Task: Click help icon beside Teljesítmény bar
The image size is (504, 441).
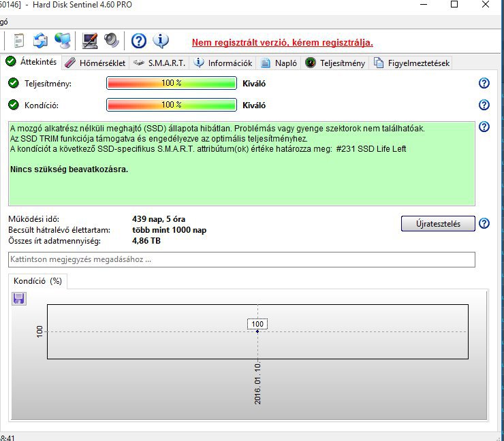Action: point(484,83)
